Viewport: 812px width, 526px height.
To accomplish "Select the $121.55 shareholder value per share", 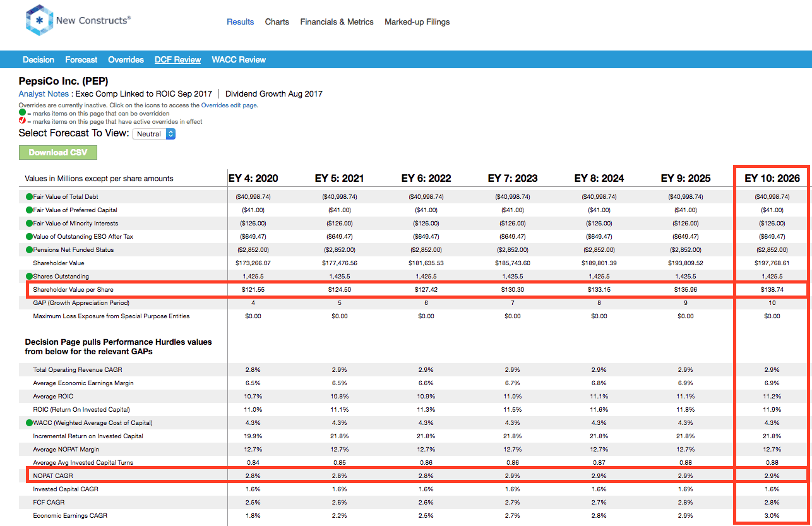I will (x=253, y=290).
